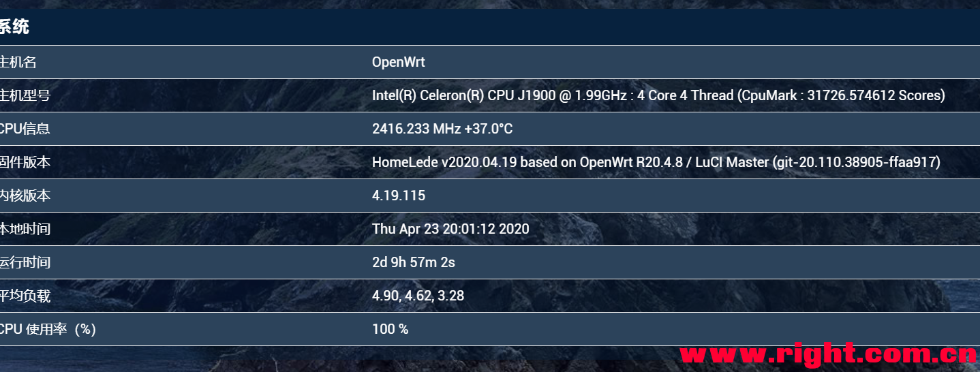Image resolution: width=980 pixels, height=372 pixels.
Task: Click the 本地时间 row label
Action: 25,229
